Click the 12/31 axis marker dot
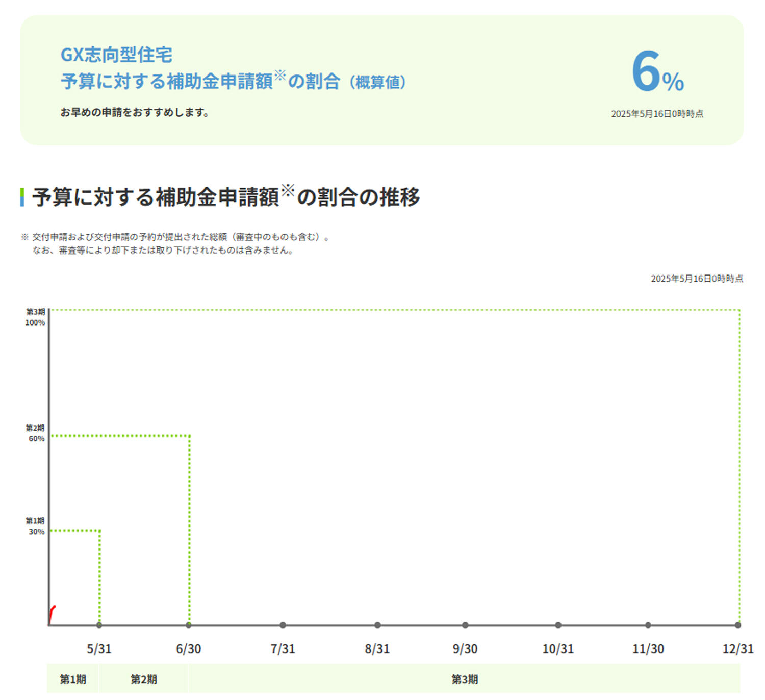Screen dimensions: 765x700 point(738,625)
